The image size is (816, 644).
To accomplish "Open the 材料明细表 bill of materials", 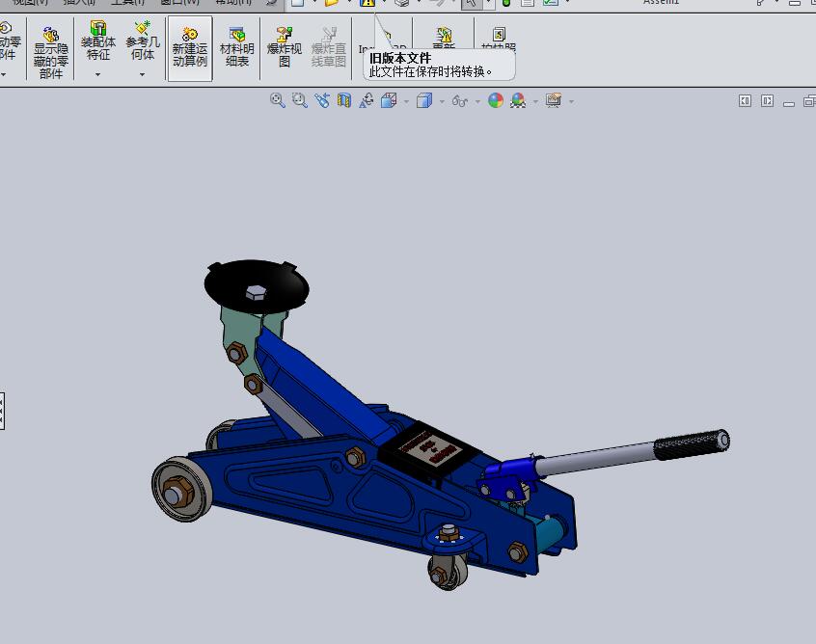I will click(236, 48).
